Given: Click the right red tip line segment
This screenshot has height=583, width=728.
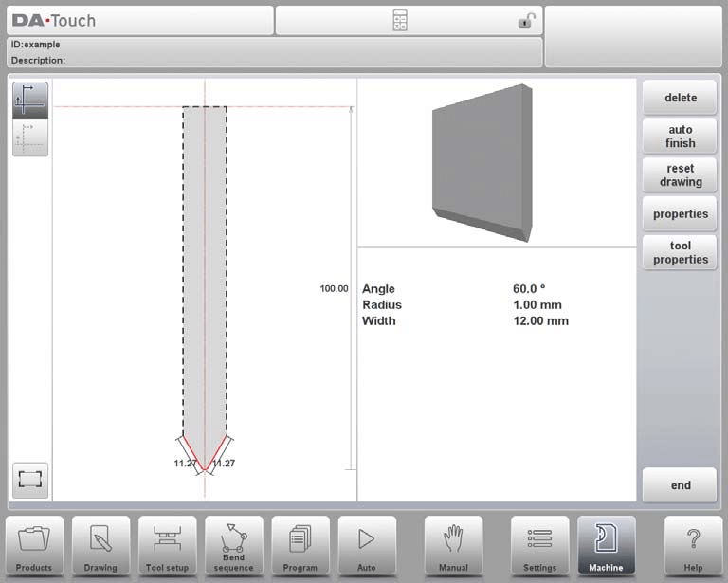Looking at the screenshot, I should 215,452.
